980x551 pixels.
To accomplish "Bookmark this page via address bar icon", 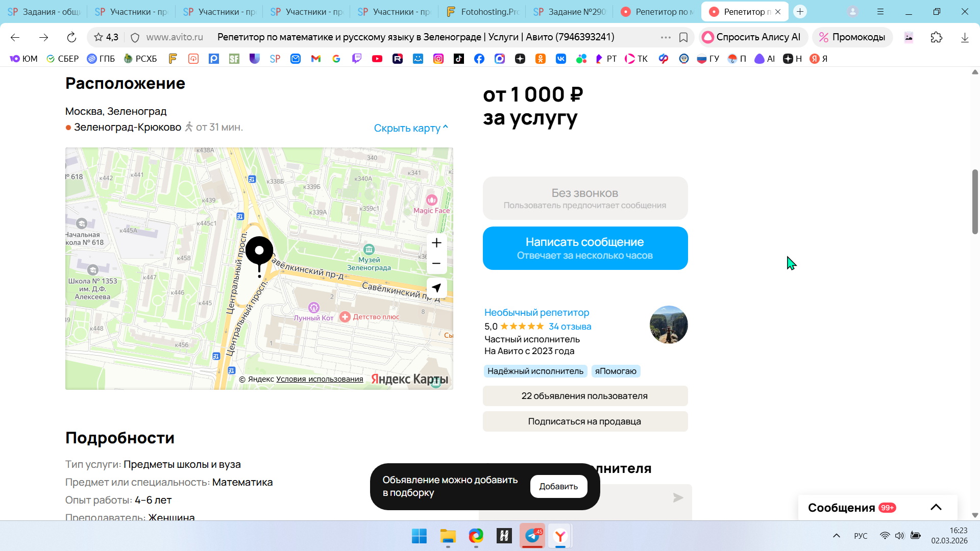I will [x=683, y=37].
